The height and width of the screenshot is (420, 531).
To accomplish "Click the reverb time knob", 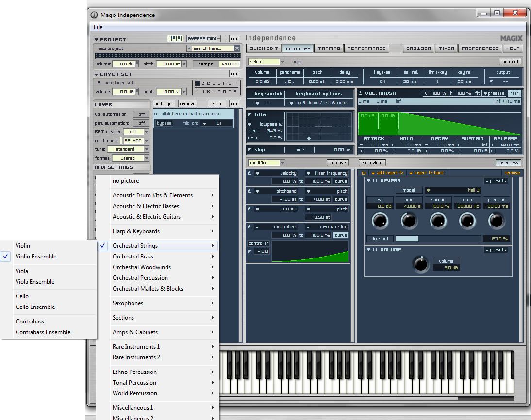I will coord(409,221).
